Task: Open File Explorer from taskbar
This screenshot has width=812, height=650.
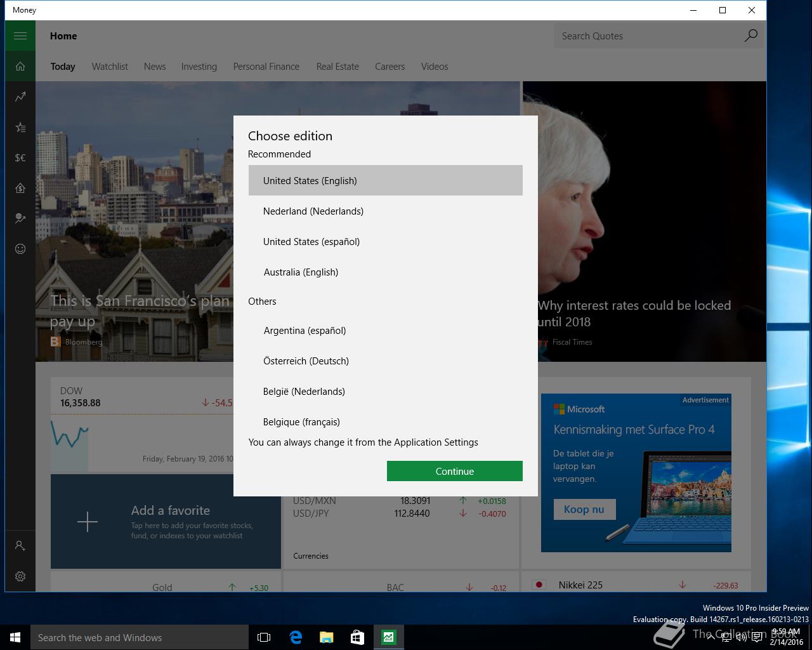Action: point(326,637)
